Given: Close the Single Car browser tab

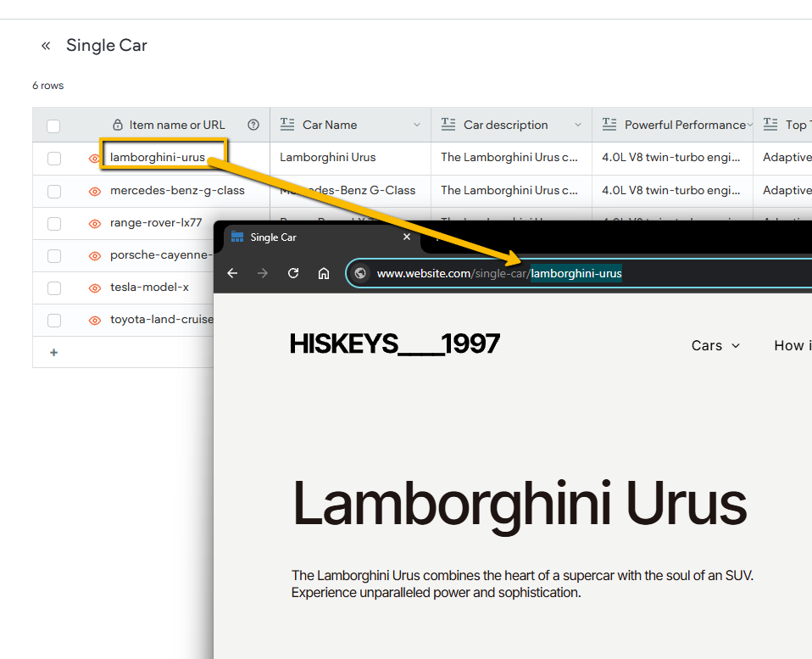Looking at the screenshot, I should pos(407,237).
